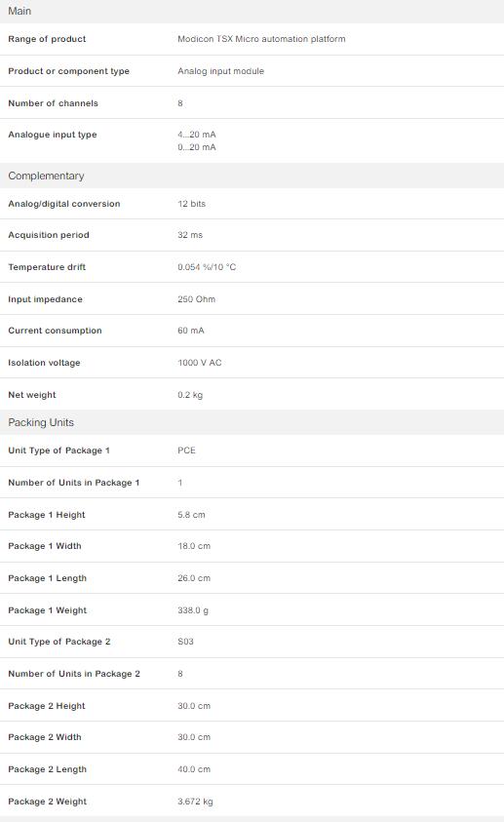Click the Acquisition period 32 ms value
Image resolution: width=504 pixels, height=822 pixels.
click(190, 235)
